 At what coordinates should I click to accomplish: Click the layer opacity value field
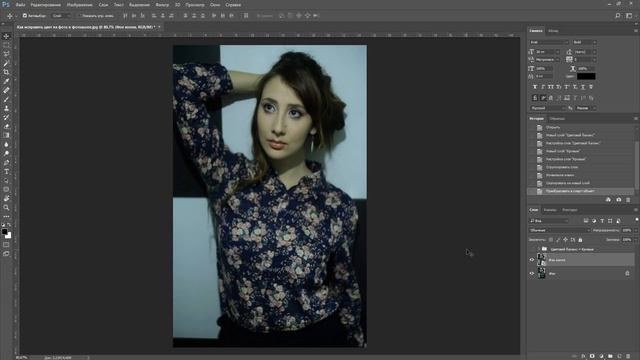click(x=627, y=230)
